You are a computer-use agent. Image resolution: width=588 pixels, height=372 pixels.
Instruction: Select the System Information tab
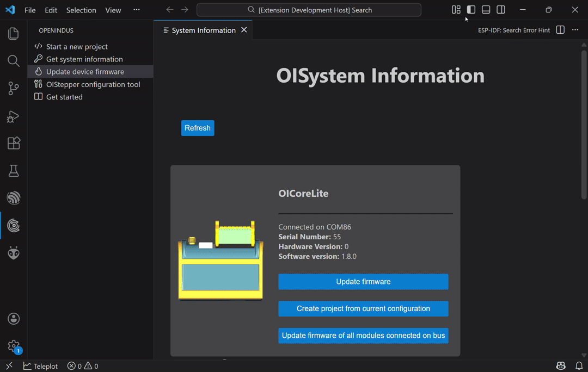(203, 30)
